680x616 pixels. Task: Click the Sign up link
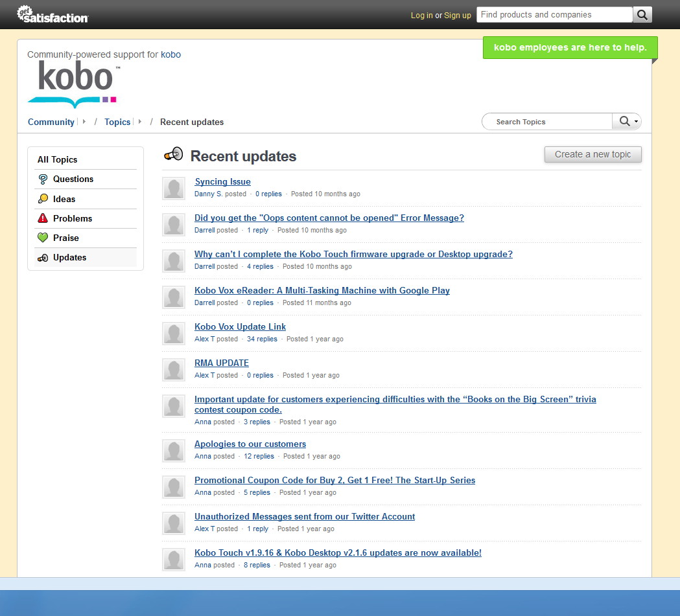(457, 15)
